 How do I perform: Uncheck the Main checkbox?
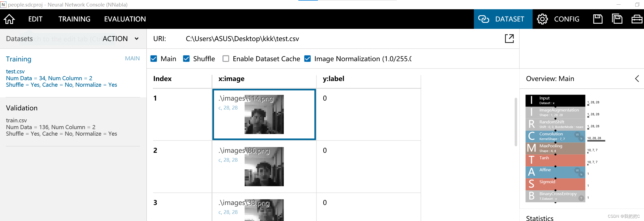pyautogui.click(x=154, y=59)
